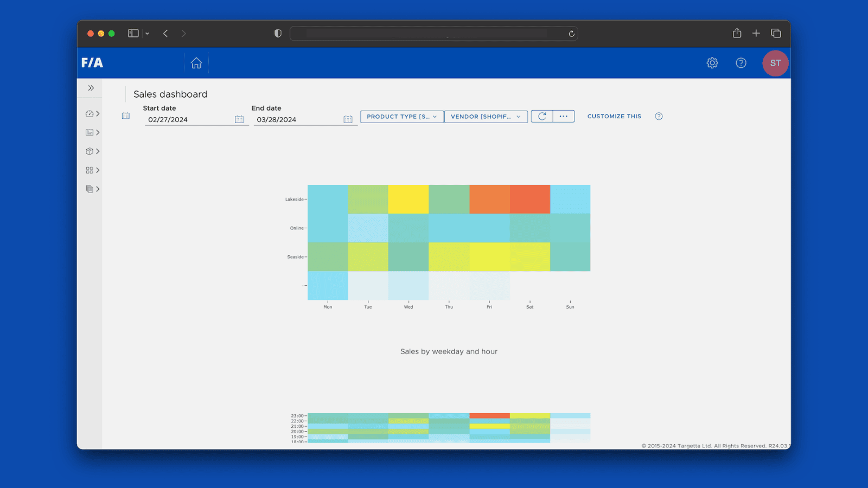Open the more options ellipsis menu
The image size is (868, 488).
pos(564,116)
